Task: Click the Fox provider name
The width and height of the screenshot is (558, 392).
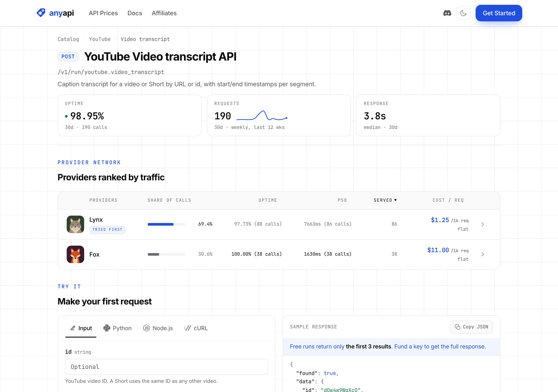Action: coord(94,254)
